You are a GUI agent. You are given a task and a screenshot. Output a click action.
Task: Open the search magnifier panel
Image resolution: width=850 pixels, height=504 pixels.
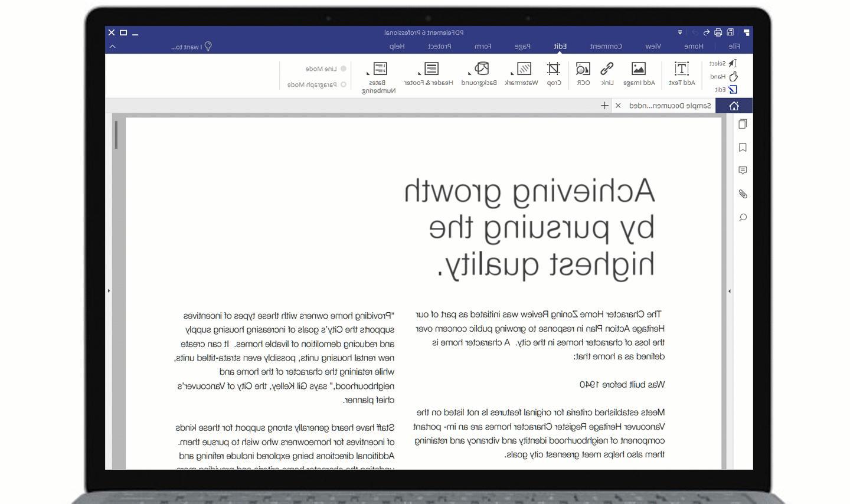point(743,218)
